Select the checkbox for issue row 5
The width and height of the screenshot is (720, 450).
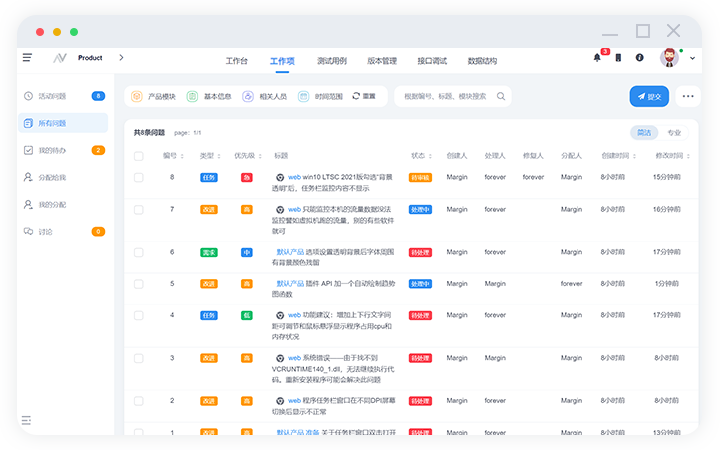coord(139,284)
